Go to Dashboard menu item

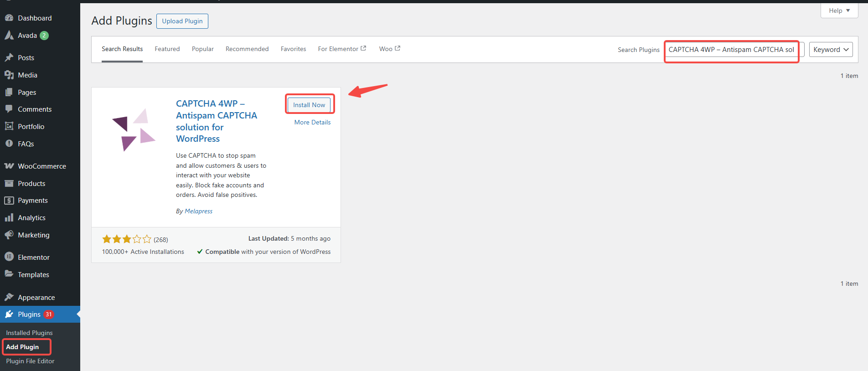coord(40,18)
